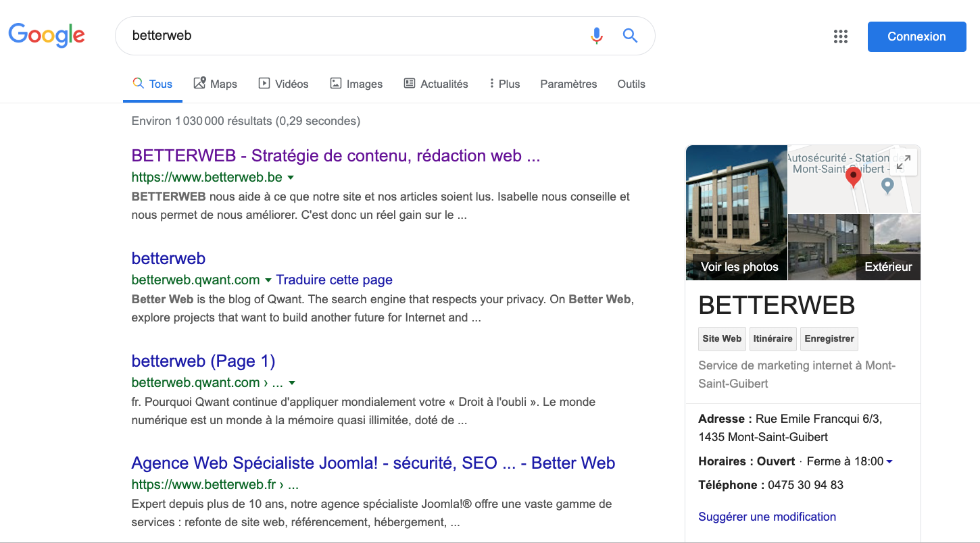Click the Google logo

pos(47,35)
